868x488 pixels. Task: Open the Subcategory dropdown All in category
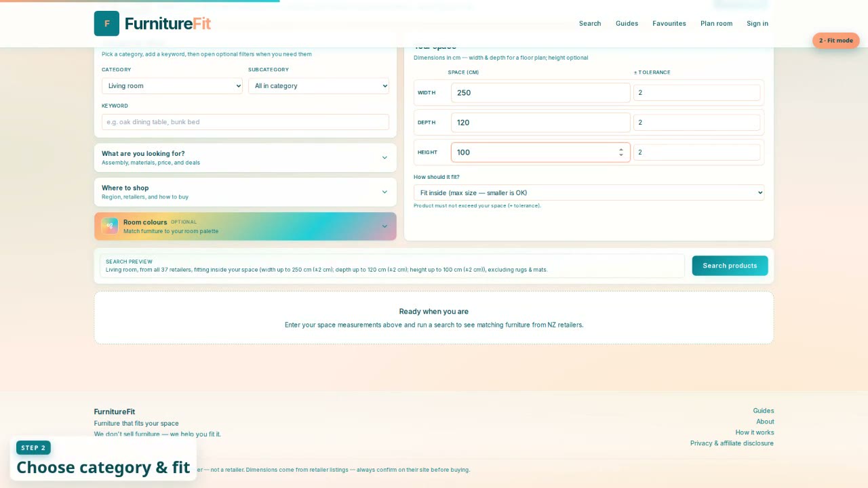point(319,86)
